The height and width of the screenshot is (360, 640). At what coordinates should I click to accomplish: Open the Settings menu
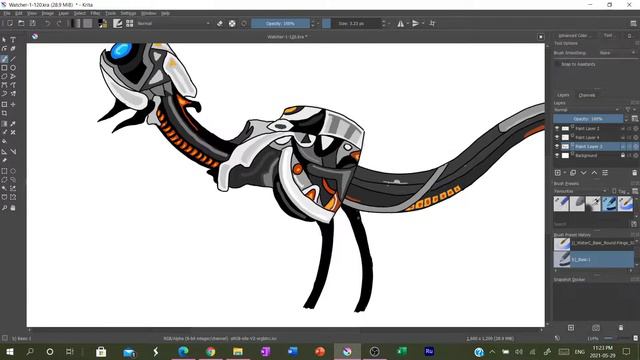(128, 13)
